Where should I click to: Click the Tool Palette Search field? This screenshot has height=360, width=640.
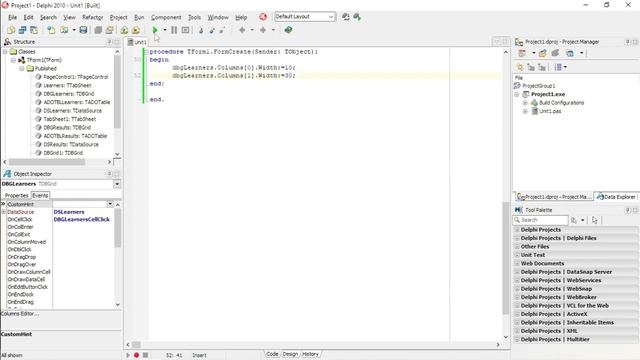coord(540,220)
